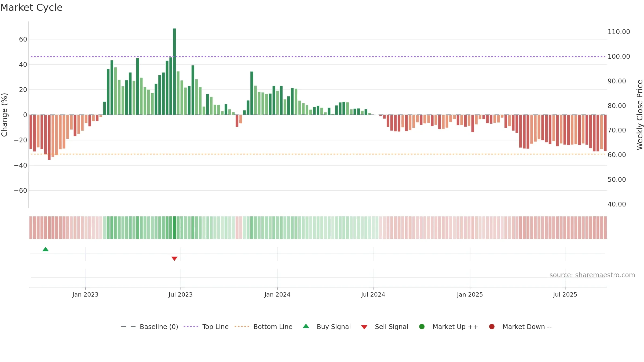
Task: Toggle Buy Signal legend entry
Action: (x=327, y=327)
